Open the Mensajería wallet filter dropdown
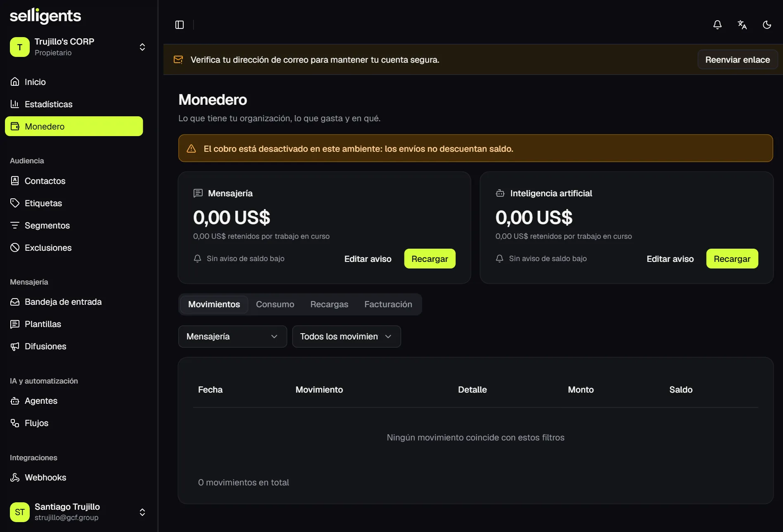Image resolution: width=783 pixels, height=532 pixels. coord(232,337)
